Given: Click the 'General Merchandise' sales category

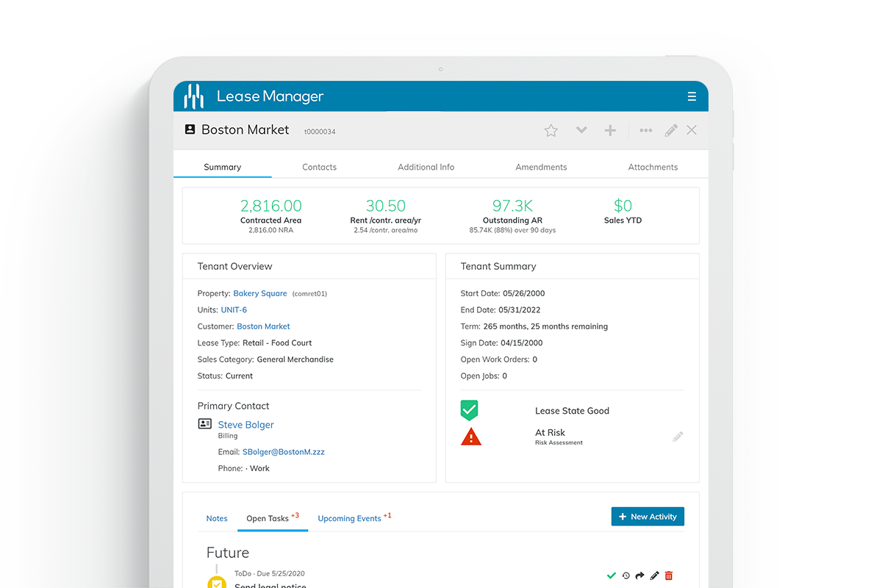Looking at the screenshot, I should click(295, 359).
